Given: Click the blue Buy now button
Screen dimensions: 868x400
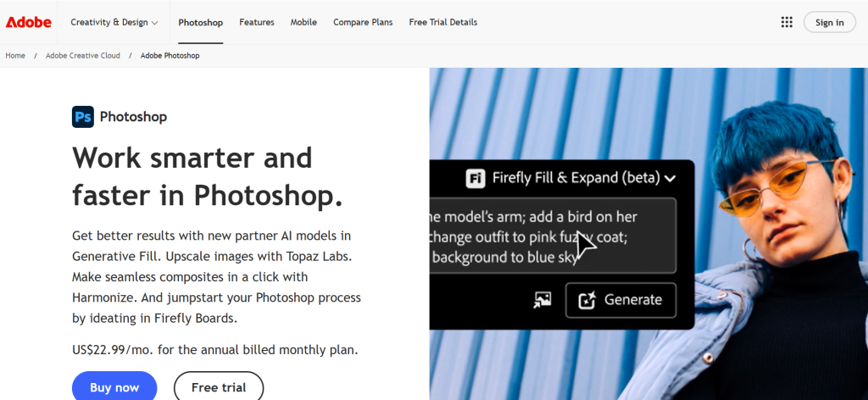Looking at the screenshot, I should (114, 387).
